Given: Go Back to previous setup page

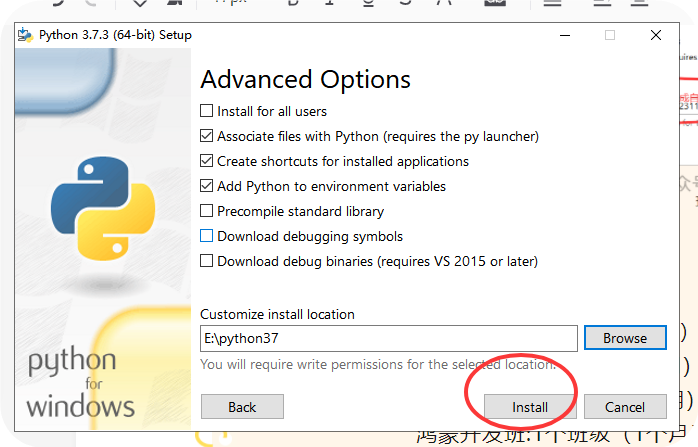Looking at the screenshot, I should pos(242,406).
